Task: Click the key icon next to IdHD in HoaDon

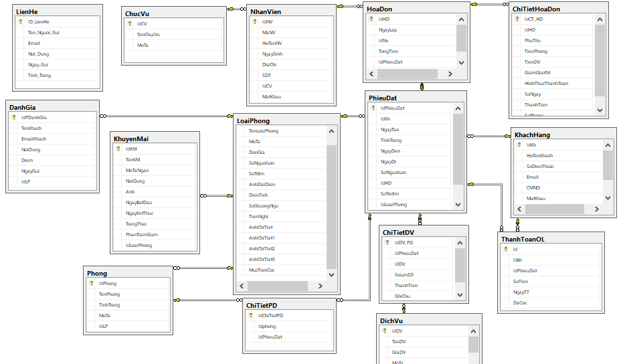Action: point(371,19)
